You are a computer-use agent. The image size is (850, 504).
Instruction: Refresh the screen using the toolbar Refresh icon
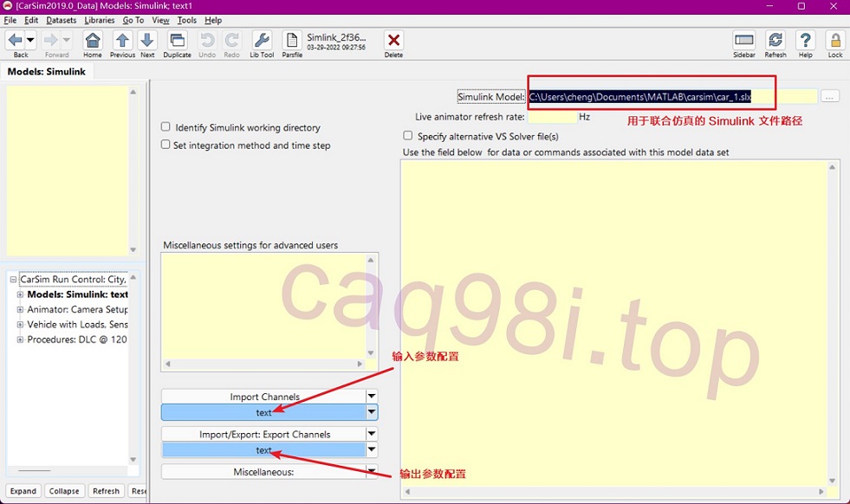775,40
